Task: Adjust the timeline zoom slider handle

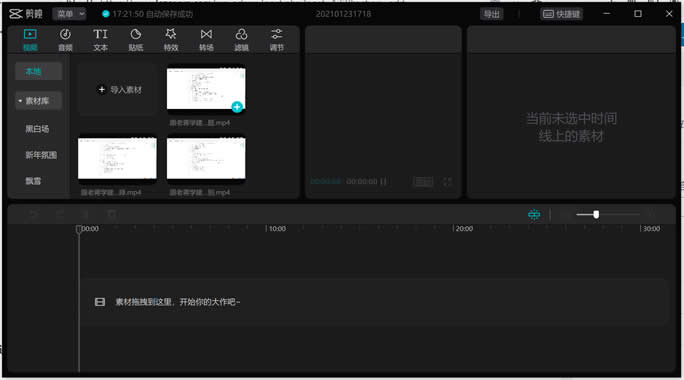Action: [x=596, y=214]
